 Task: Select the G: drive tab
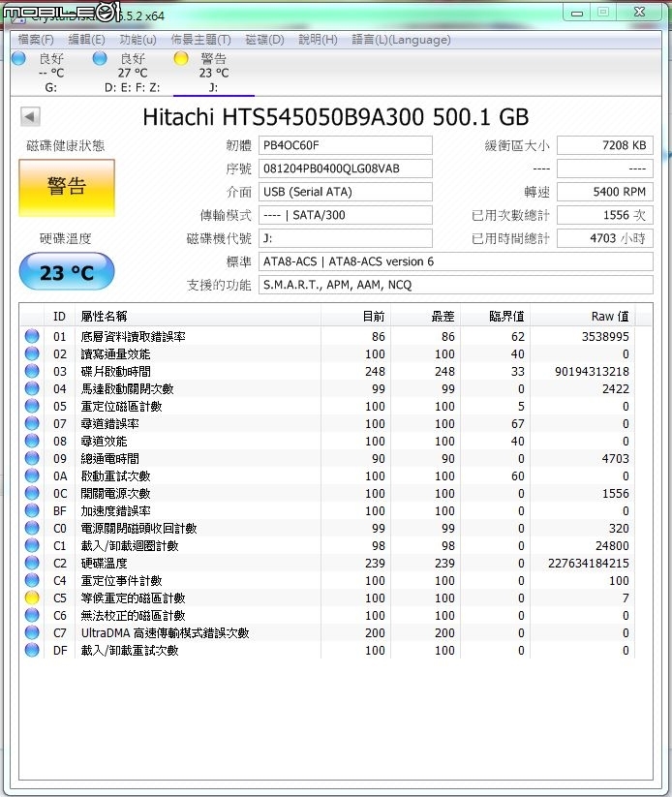[x=50, y=73]
